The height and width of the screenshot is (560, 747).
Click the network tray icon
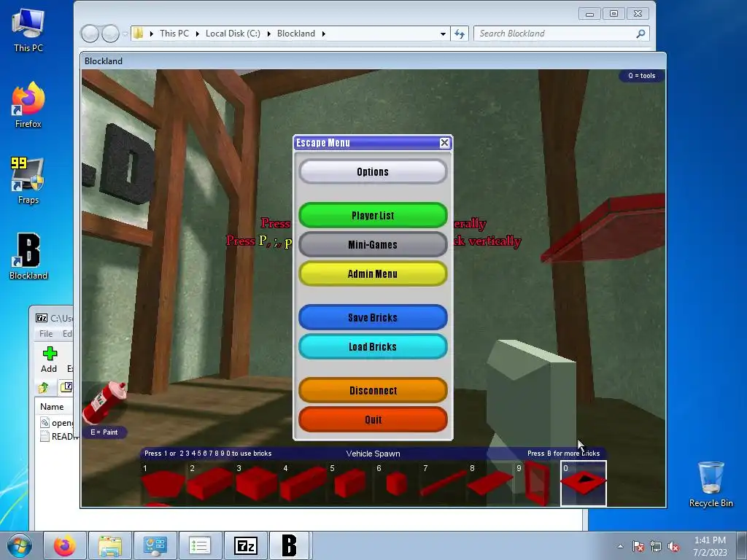coord(656,546)
